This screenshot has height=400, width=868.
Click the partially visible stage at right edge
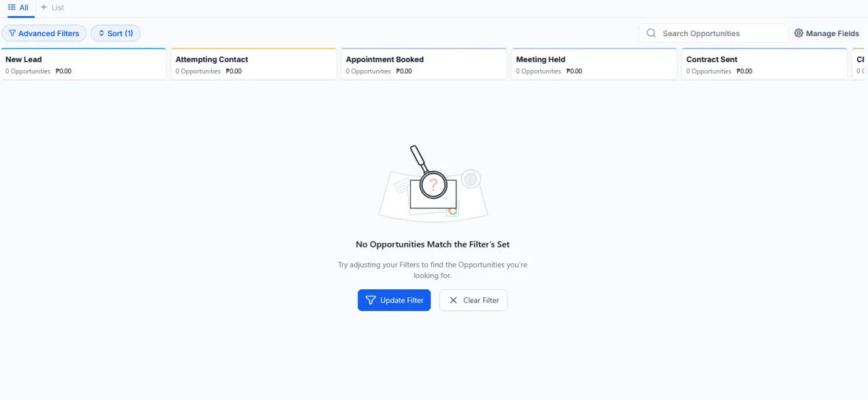coord(860,64)
